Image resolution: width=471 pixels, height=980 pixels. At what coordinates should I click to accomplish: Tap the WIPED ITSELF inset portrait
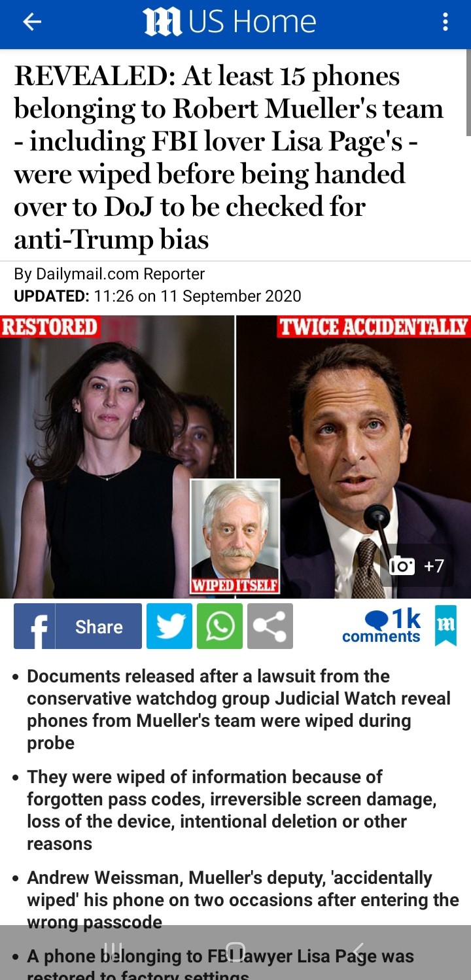[x=235, y=536]
